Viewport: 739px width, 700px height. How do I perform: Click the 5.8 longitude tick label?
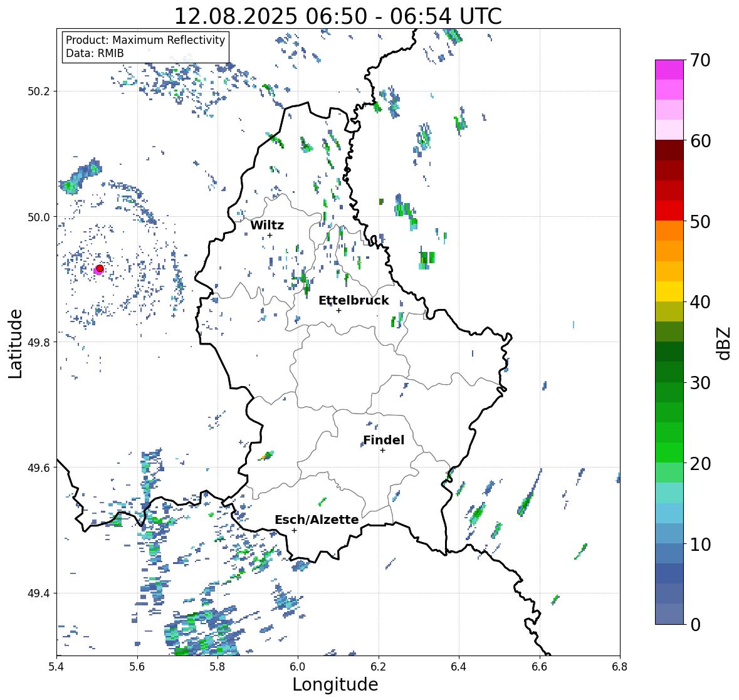(x=218, y=667)
